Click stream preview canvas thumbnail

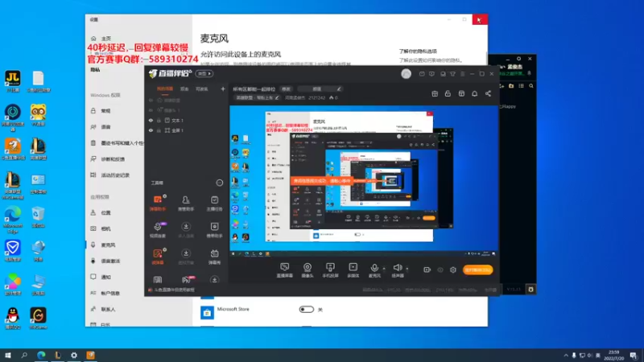pos(364,181)
